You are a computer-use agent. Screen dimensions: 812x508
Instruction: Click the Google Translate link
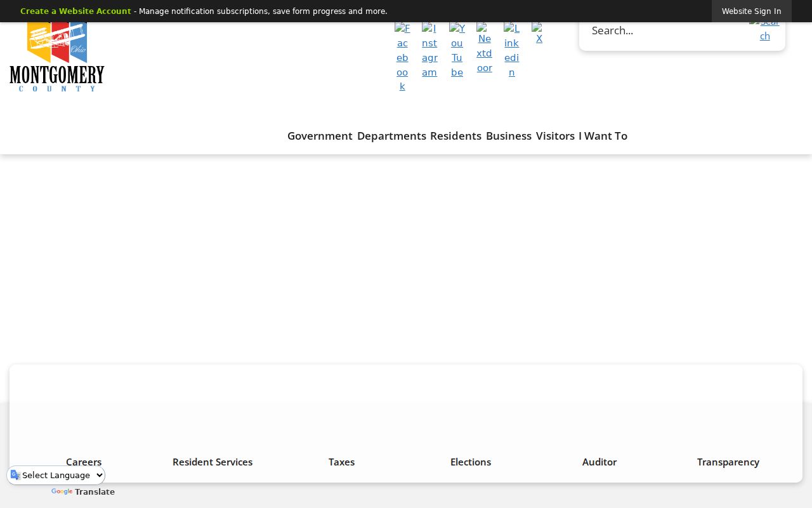(83, 492)
